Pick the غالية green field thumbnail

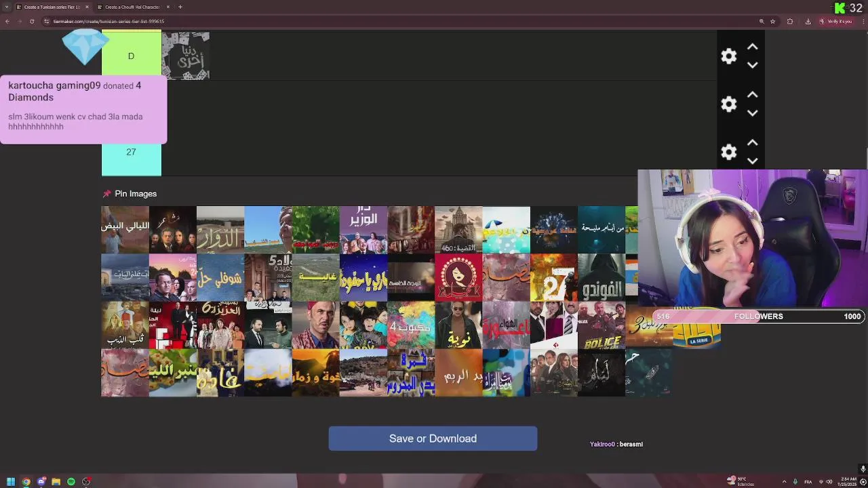(x=315, y=277)
